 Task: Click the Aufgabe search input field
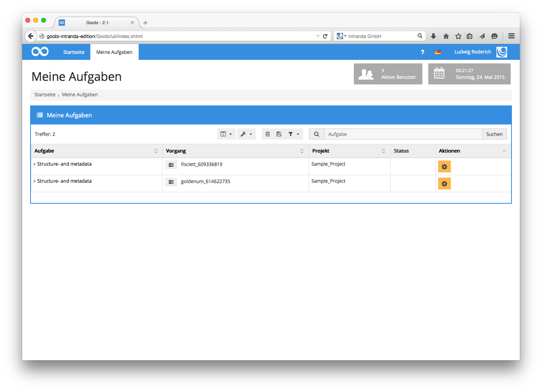pyautogui.click(x=403, y=134)
